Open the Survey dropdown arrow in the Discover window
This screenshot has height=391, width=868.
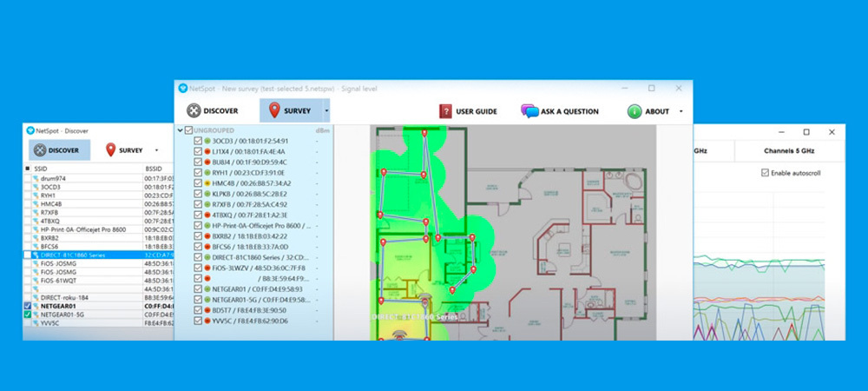point(156,150)
